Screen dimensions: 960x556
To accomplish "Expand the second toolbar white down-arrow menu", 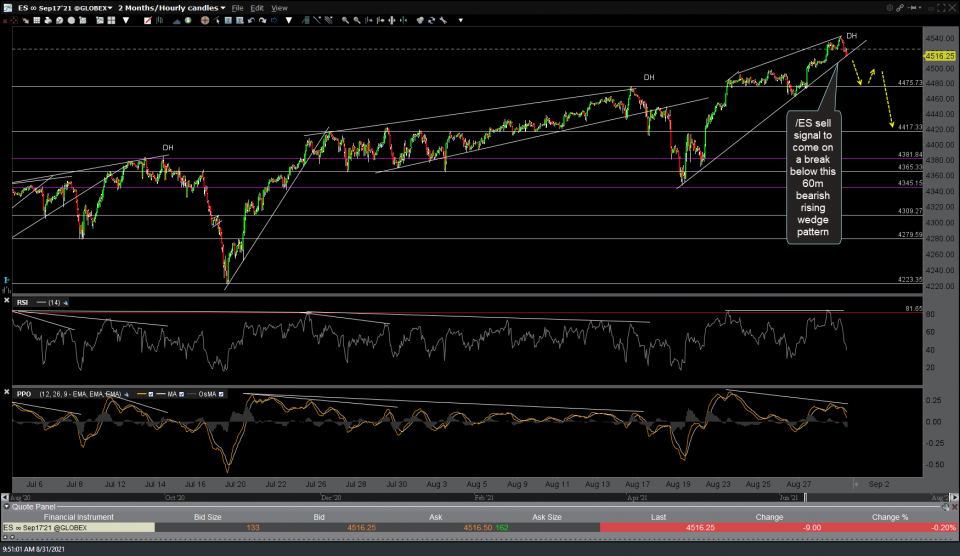I will pyautogui.click(x=288, y=20).
